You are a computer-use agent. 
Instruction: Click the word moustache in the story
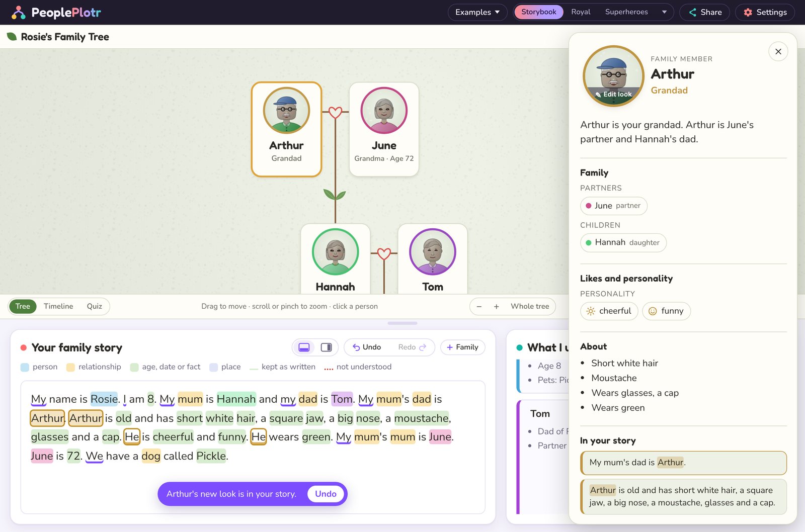point(421,418)
